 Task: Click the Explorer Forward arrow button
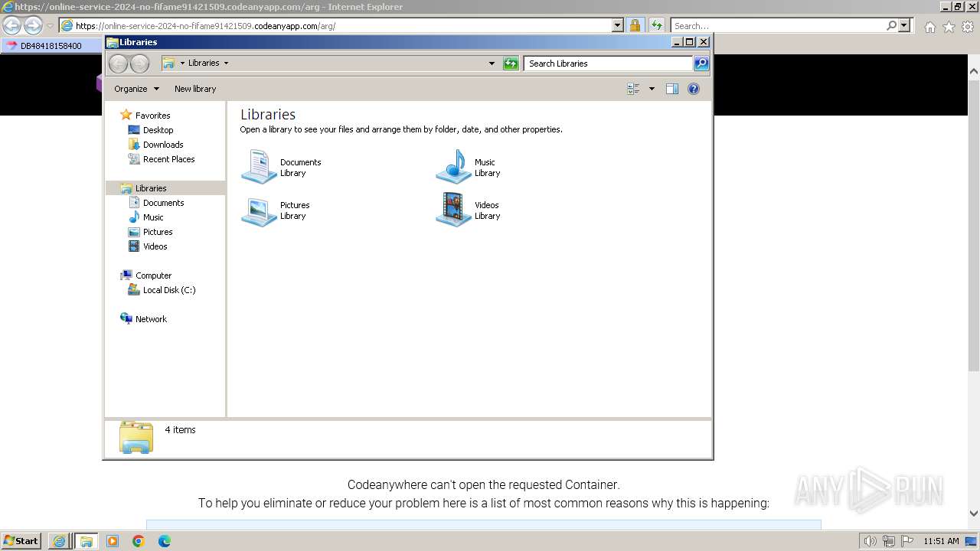pyautogui.click(x=139, y=64)
